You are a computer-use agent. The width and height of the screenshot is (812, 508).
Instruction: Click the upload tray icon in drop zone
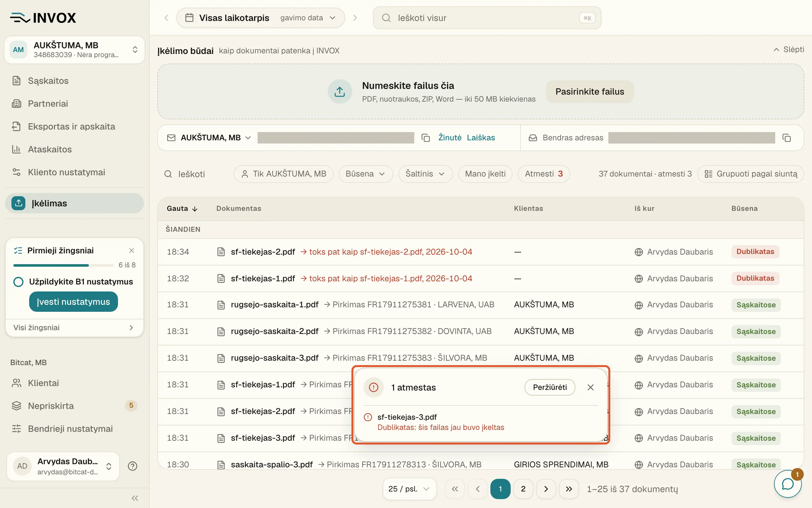tap(340, 91)
